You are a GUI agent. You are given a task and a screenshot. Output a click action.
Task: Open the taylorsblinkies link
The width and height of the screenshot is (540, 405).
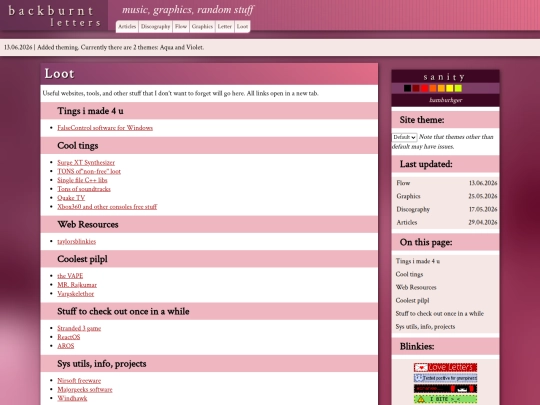[x=76, y=241]
